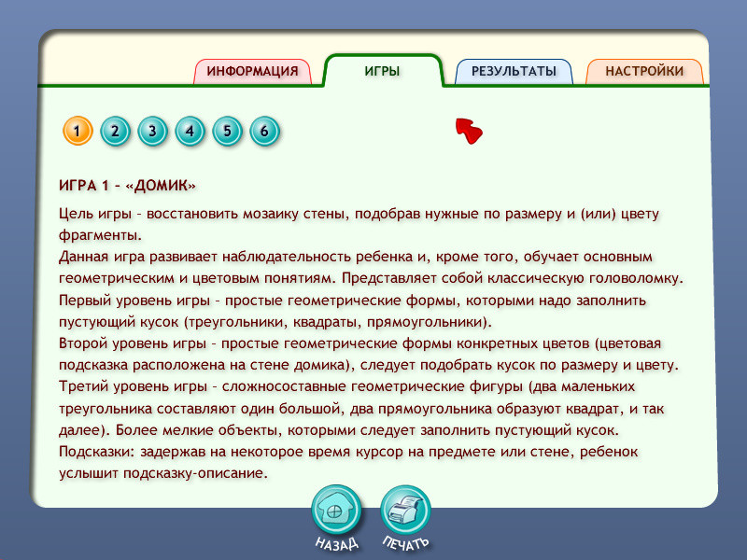Select the ИГРЫ tab
The height and width of the screenshot is (560, 747).
coord(383,71)
